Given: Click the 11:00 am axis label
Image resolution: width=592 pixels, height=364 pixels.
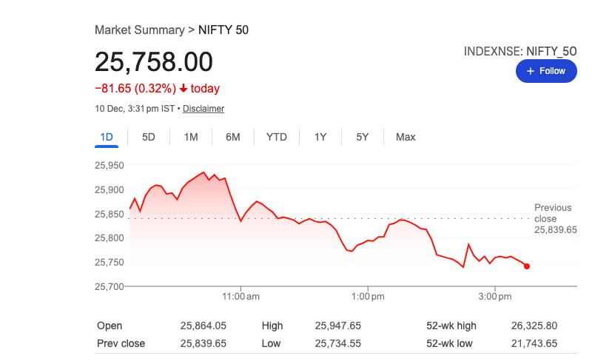Looking at the screenshot, I should (241, 297).
